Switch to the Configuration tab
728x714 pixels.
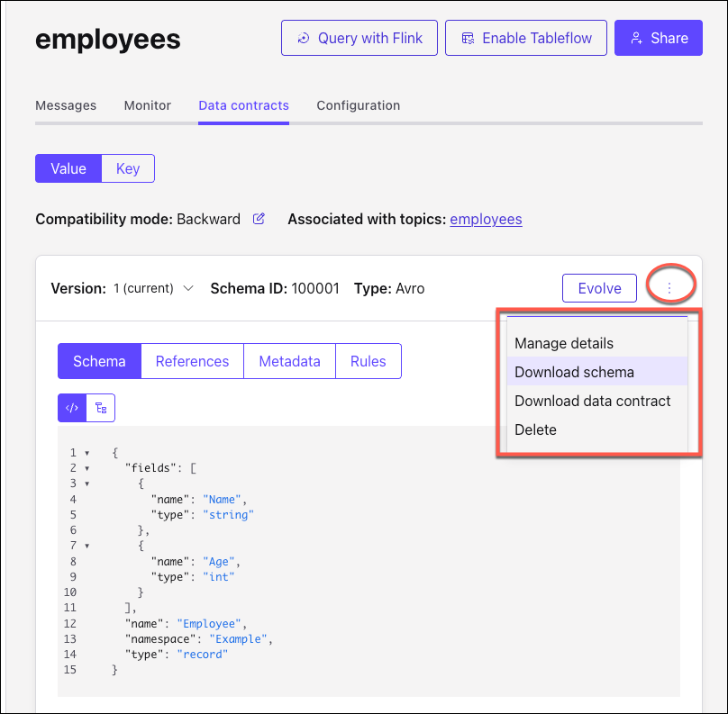[x=358, y=105]
